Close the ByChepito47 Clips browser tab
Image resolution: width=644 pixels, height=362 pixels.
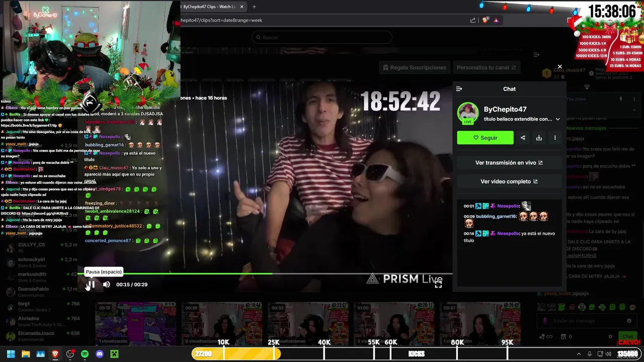point(242,7)
